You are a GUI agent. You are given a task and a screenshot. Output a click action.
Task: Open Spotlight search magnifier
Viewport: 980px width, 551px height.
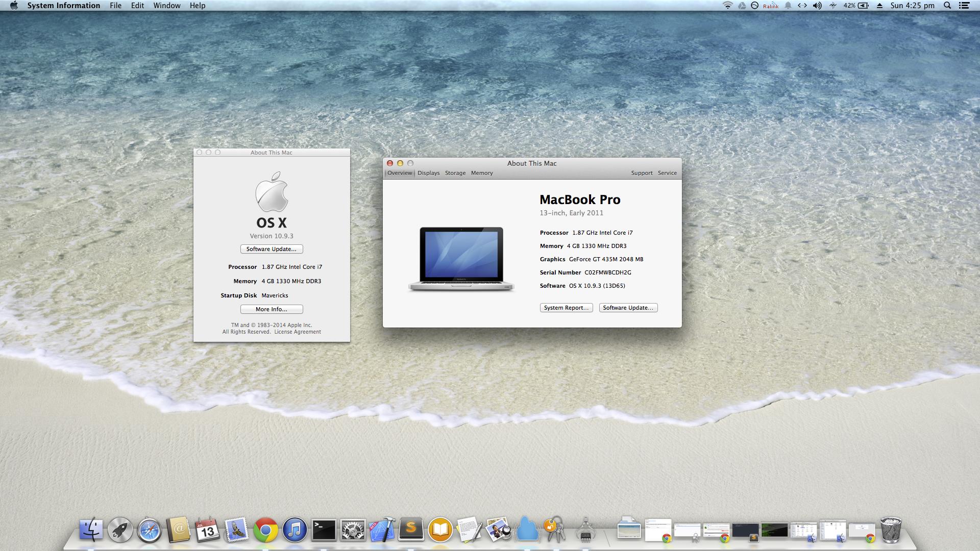947,6
